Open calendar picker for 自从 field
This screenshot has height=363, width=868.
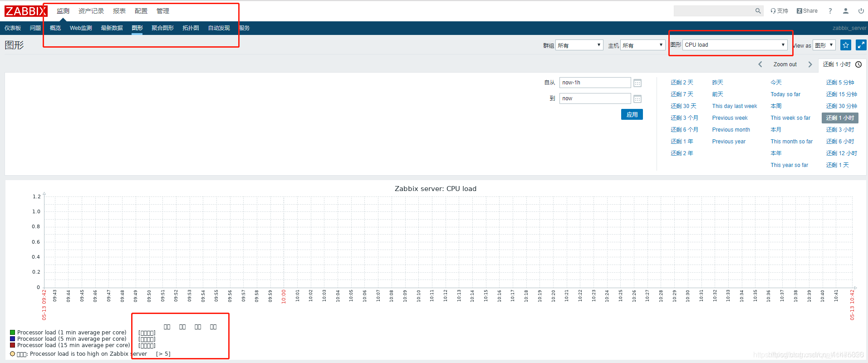click(x=638, y=83)
